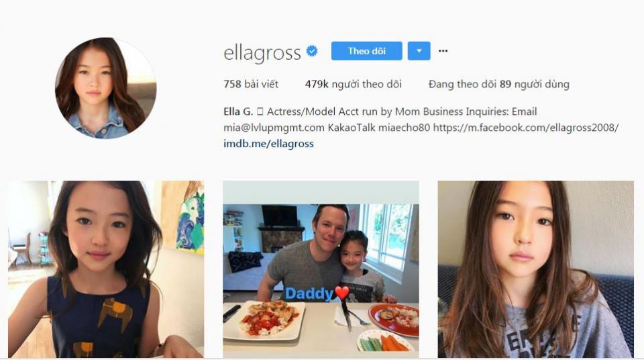Viewport: 644px width, 360px height.
Task: View the 479k người theo dõi followers list
Action: pyautogui.click(x=354, y=85)
